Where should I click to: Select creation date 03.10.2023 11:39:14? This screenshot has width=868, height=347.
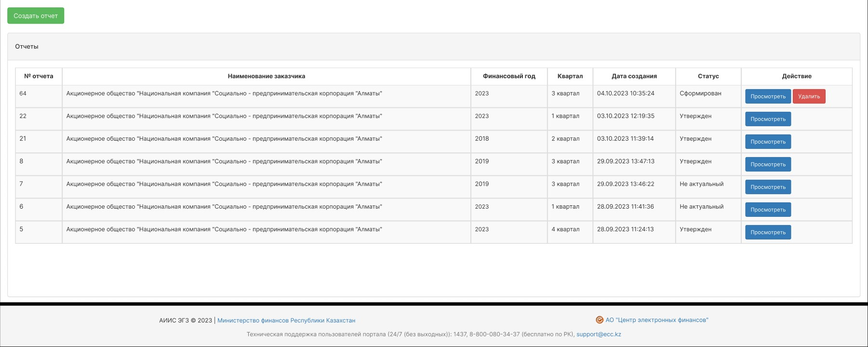pos(625,139)
